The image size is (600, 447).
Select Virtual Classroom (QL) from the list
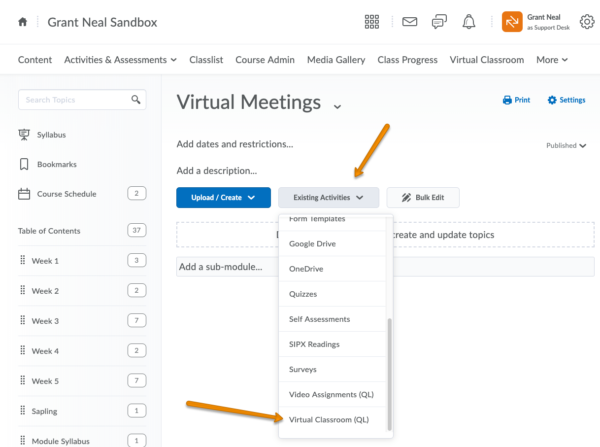click(x=328, y=419)
